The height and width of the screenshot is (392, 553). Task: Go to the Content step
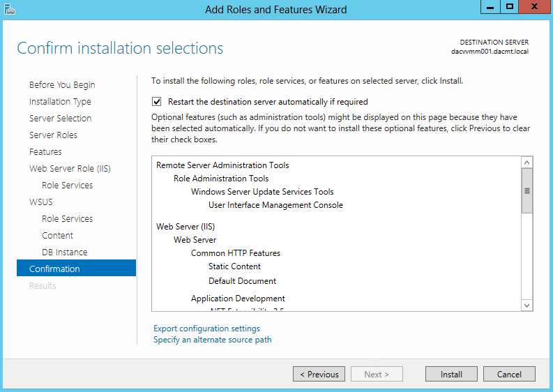[57, 235]
